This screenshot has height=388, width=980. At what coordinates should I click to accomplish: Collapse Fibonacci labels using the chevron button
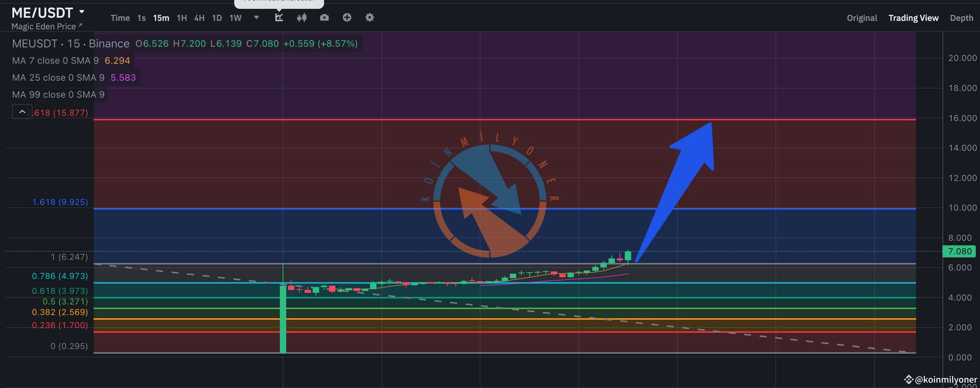point(22,112)
